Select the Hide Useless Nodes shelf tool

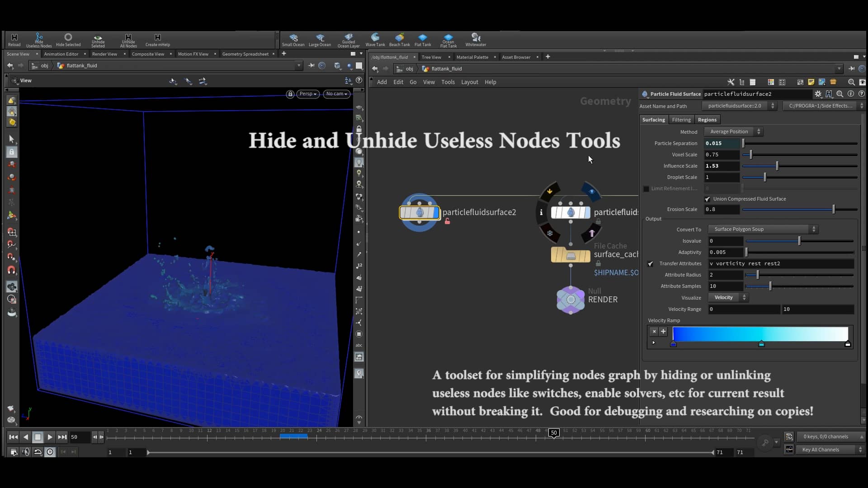coord(39,39)
